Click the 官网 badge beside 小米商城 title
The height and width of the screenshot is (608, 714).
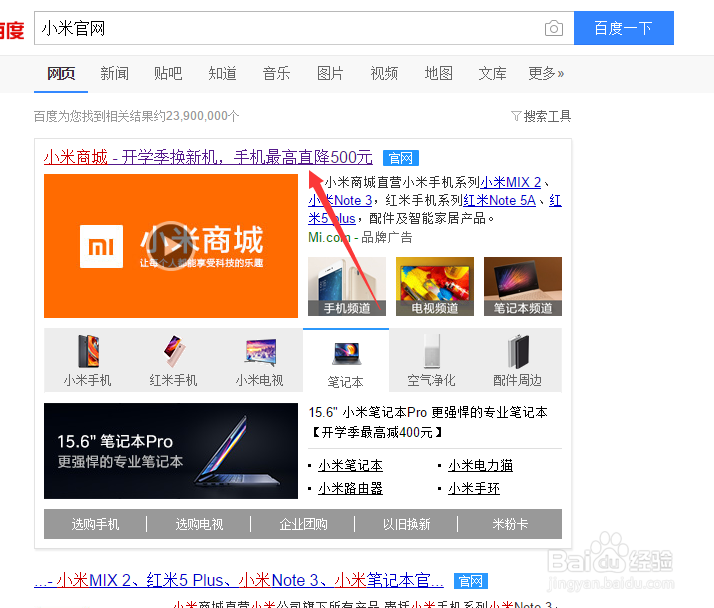pos(401,158)
